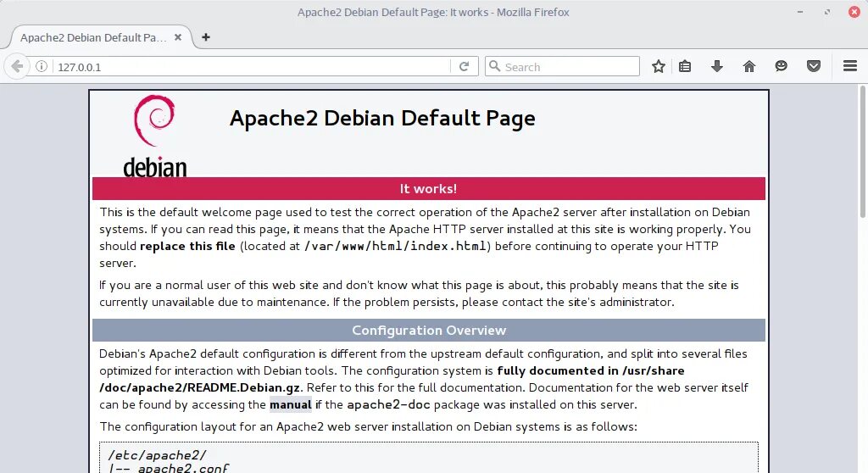Click magnifier icon in search box
Screen dimensions: 868x473
495,66
